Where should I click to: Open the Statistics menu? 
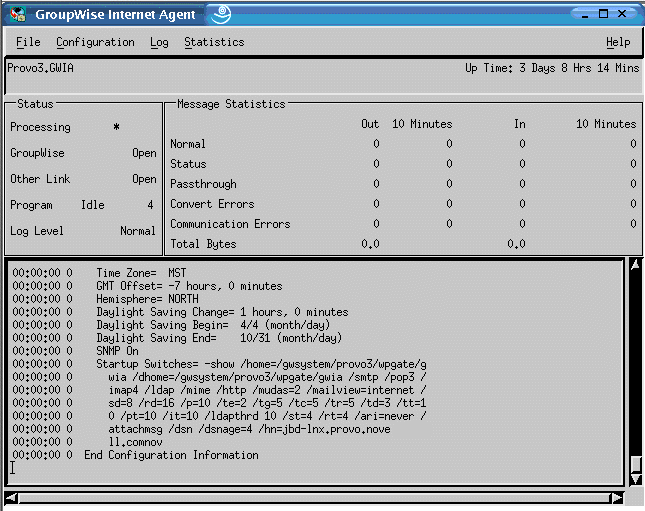(x=214, y=42)
